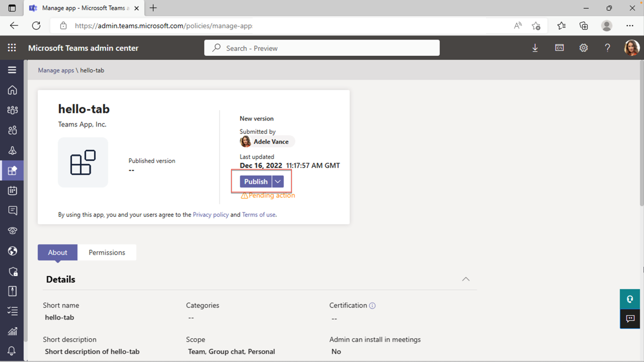Go to the Dashboard home icon
Screen dimensions: 644x362
[x=12, y=90]
